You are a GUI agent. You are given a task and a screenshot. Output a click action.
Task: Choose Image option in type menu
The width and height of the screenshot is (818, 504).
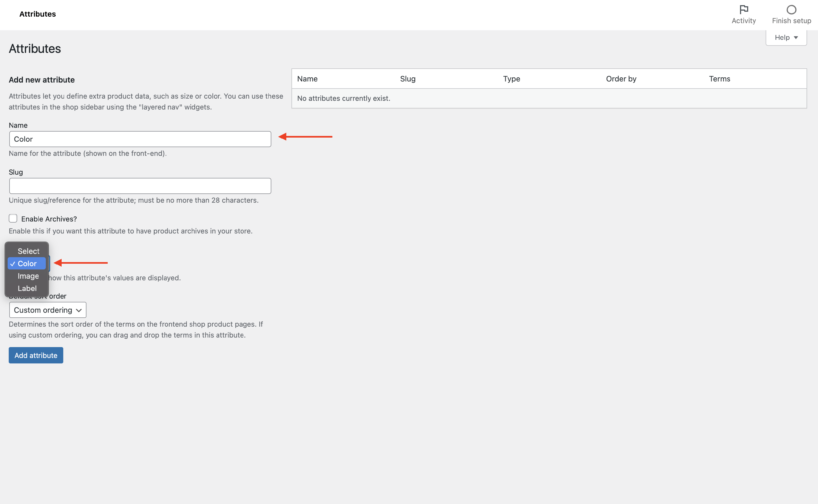(28, 276)
